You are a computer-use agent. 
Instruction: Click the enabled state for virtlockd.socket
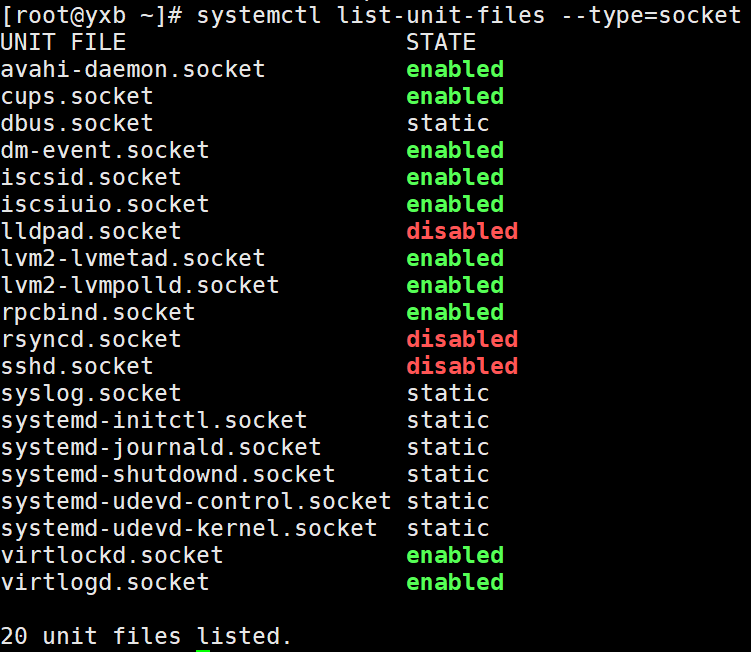(455, 555)
